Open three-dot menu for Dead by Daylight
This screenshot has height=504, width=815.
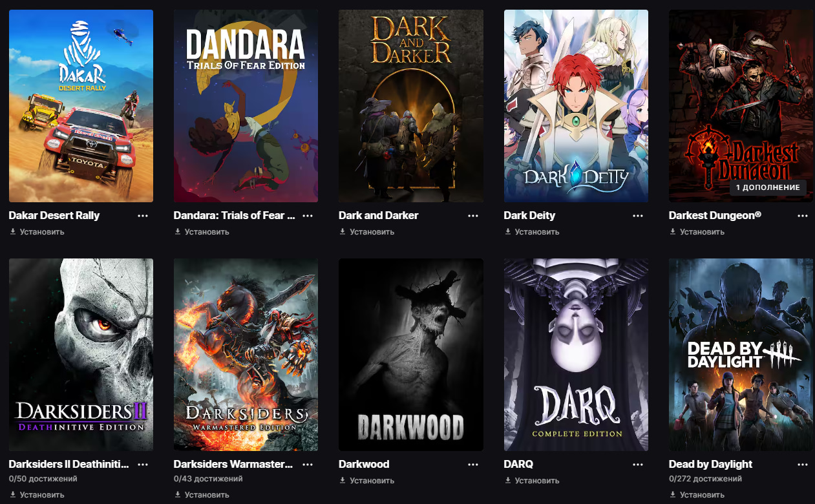tap(803, 465)
